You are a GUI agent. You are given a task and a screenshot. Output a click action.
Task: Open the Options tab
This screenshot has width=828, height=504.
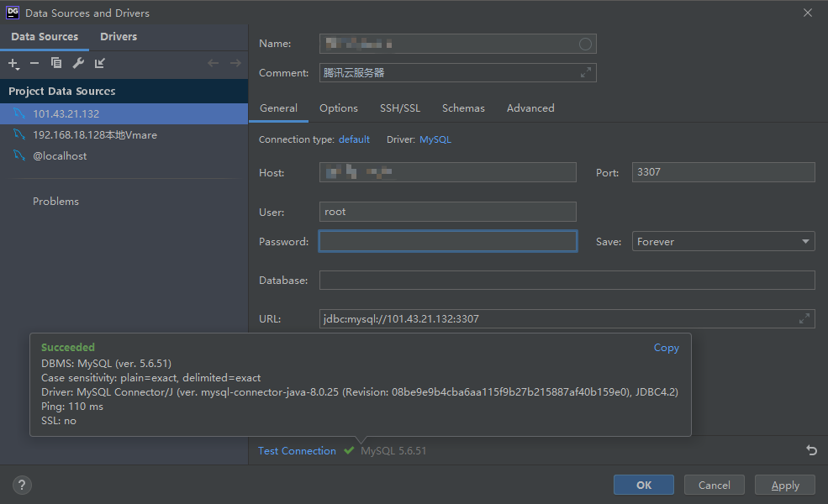[x=339, y=108]
